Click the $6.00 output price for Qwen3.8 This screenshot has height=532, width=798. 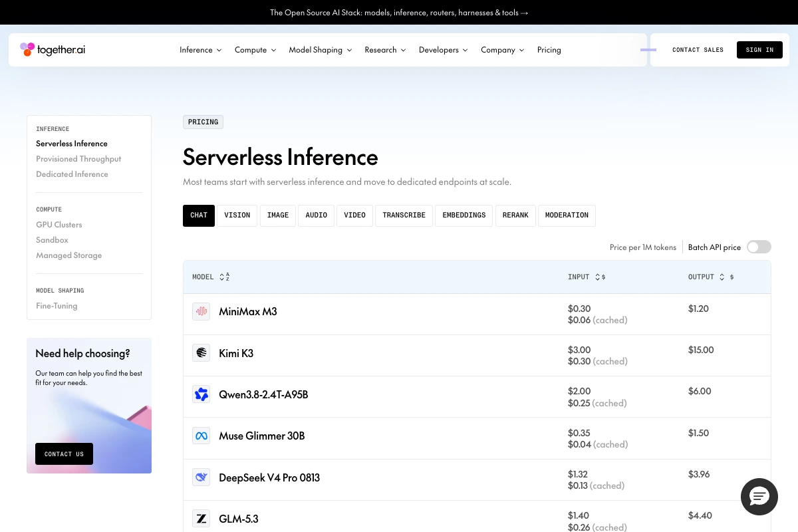pos(700,391)
